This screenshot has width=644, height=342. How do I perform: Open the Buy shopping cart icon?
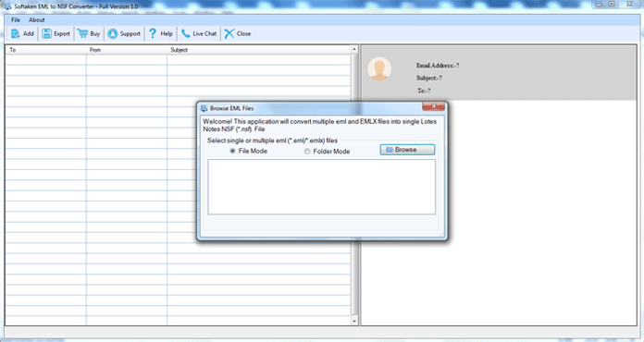(82, 33)
